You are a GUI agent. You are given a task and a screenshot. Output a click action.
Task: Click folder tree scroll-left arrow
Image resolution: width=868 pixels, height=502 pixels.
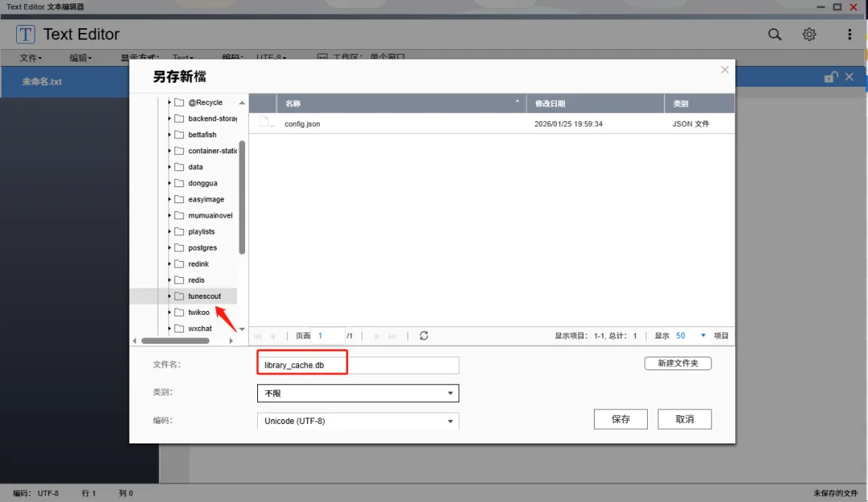134,341
